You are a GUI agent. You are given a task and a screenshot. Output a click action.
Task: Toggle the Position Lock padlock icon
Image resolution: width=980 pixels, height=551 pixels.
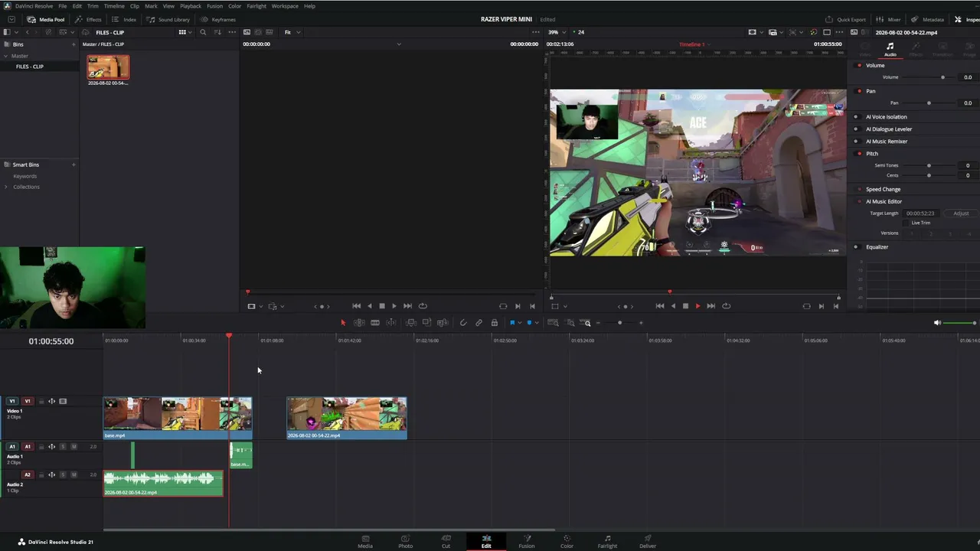pyautogui.click(x=495, y=323)
